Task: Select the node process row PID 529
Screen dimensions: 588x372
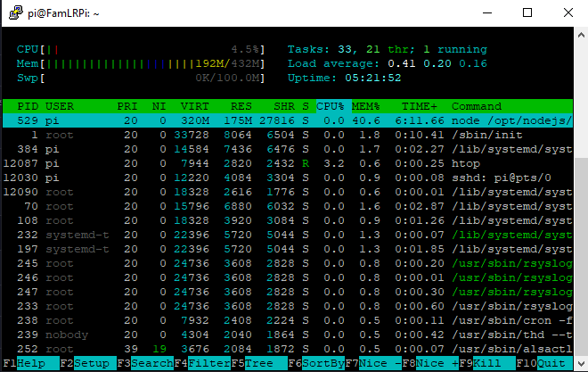Action: (288, 120)
